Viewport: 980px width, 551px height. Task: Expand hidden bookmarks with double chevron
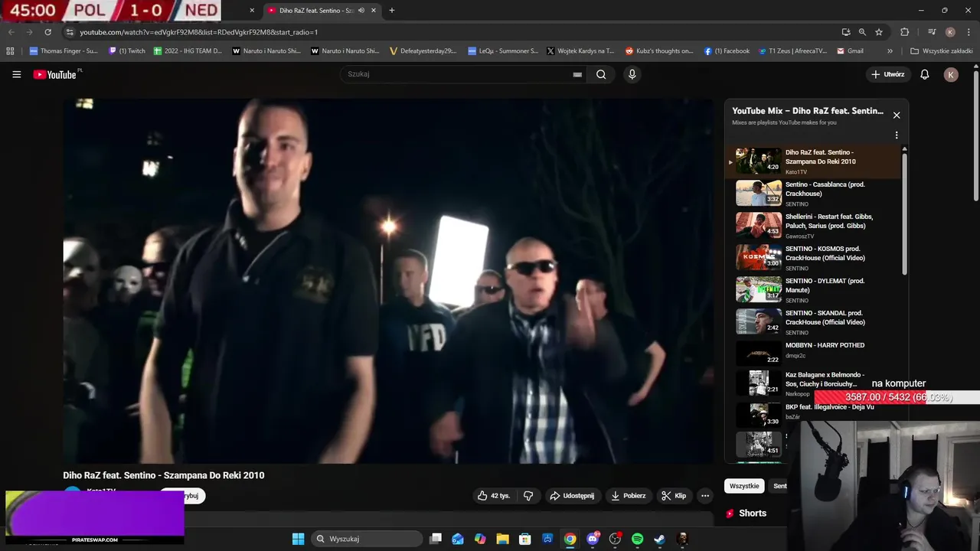(x=890, y=51)
